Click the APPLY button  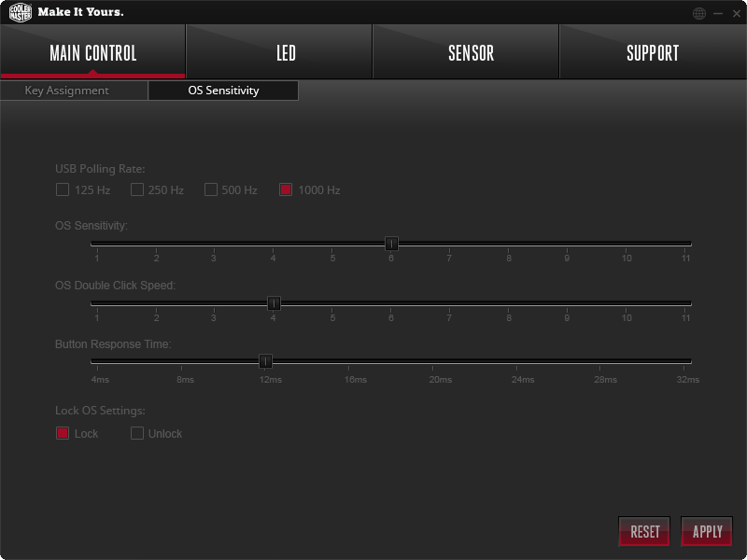tap(707, 531)
